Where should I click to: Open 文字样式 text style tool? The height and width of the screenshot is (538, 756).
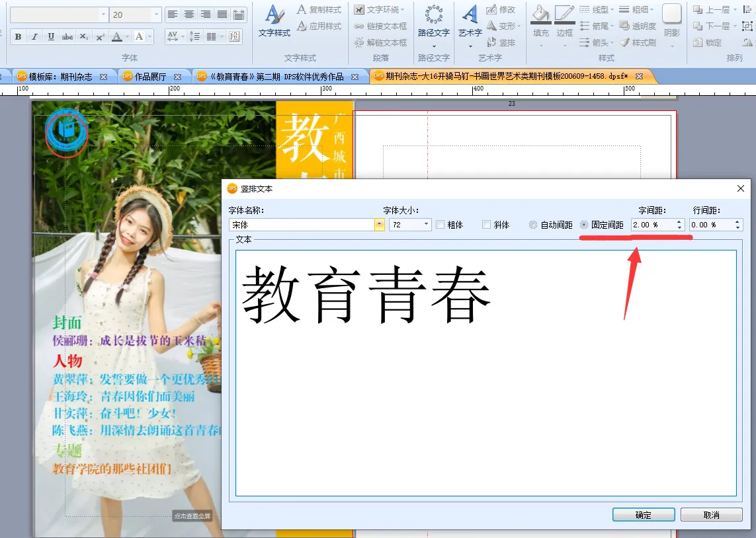click(x=274, y=21)
